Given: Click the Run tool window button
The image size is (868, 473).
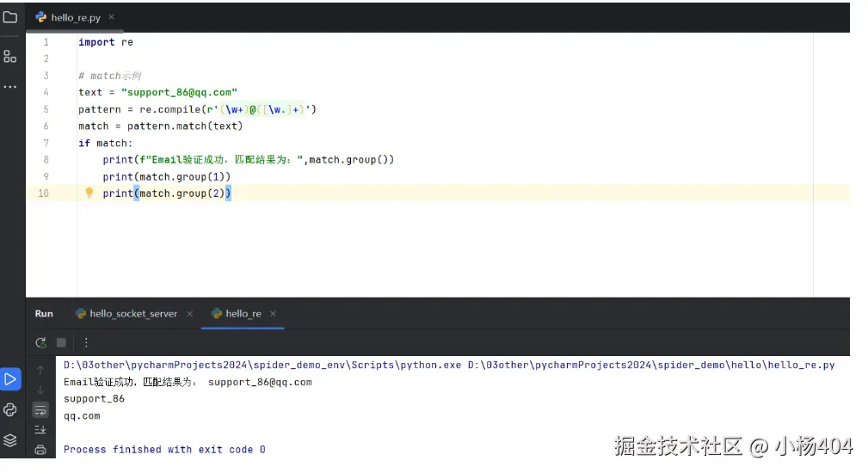Looking at the screenshot, I should point(10,379).
